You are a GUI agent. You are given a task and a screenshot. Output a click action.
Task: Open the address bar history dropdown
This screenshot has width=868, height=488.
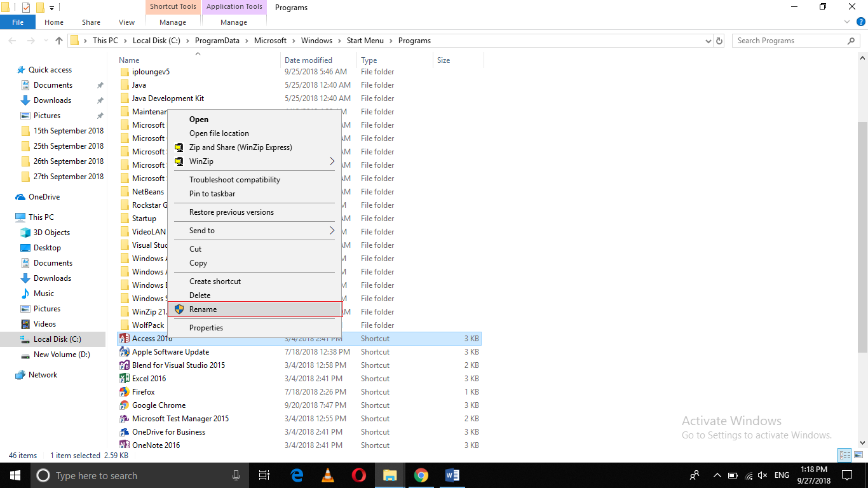tap(707, 40)
